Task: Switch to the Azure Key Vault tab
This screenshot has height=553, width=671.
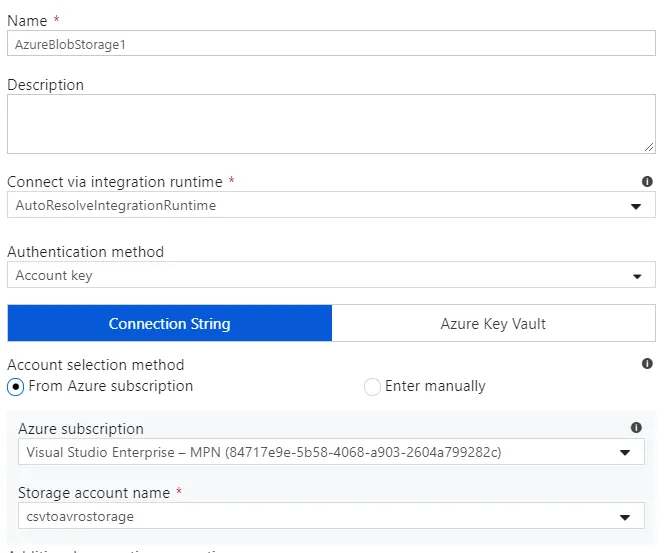Action: point(493,324)
